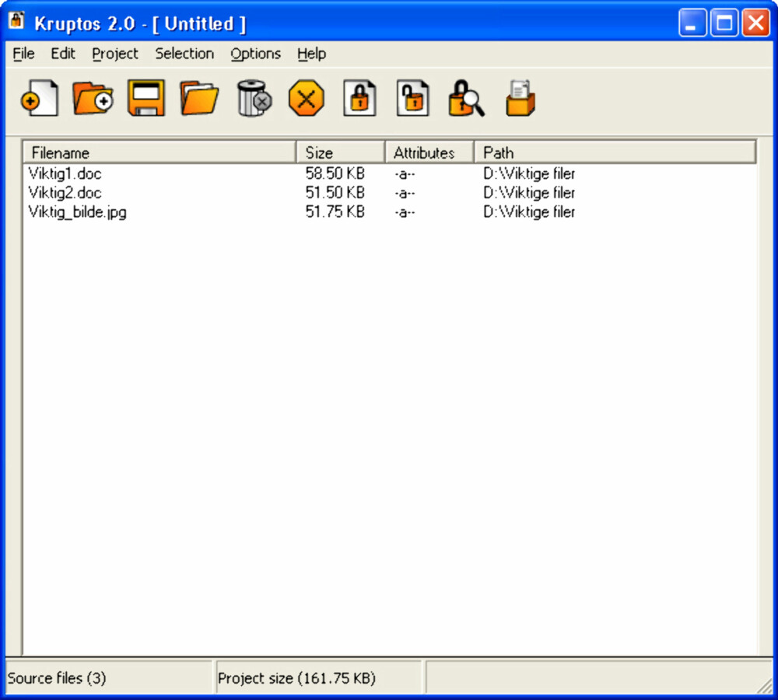Close the Kruptos 2.0 window
The image size is (778, 700).
pos(755,23)
